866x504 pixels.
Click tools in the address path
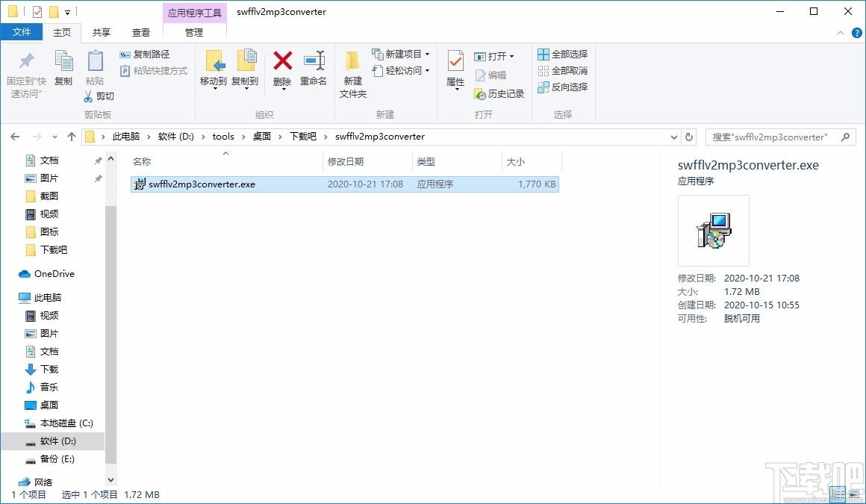click(x=223, y=137)
